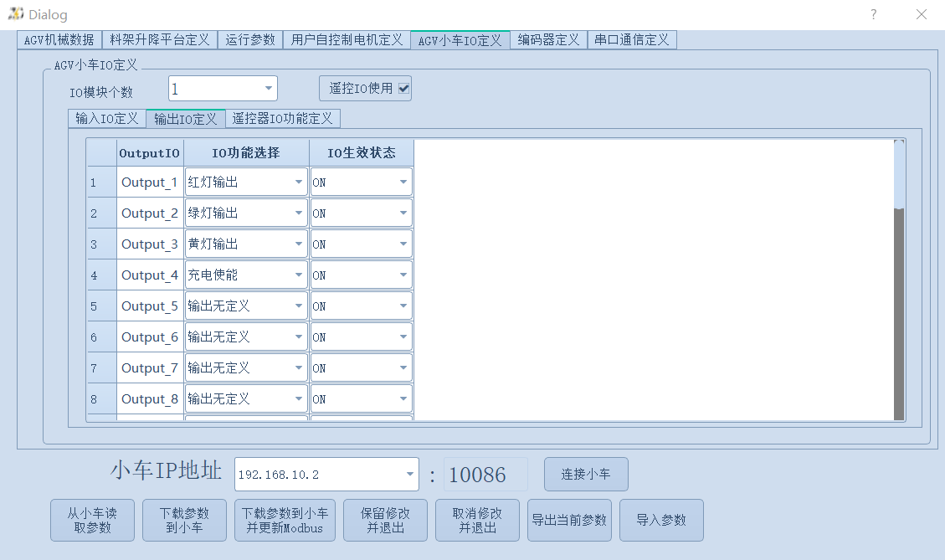This screenshot has height=560, width=945.
Task: Select the 串口通信定义 tab
Action: 632,39
